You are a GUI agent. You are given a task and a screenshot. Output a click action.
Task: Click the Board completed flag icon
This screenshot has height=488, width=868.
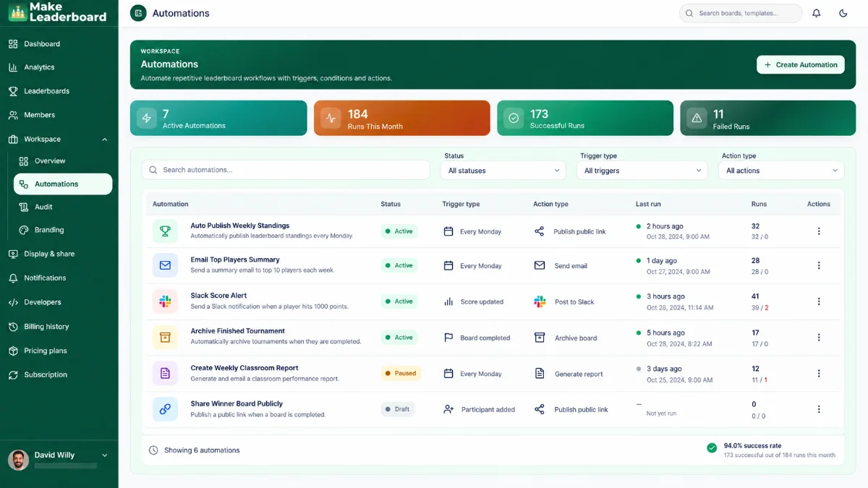(448, 338)
